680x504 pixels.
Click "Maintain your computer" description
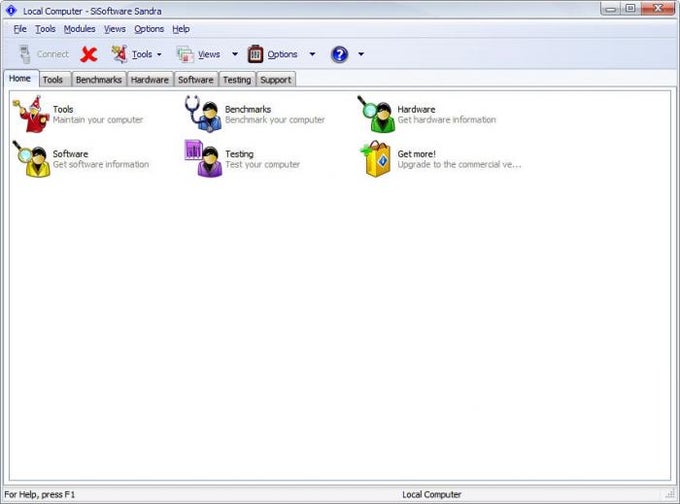tap(98, 120)
